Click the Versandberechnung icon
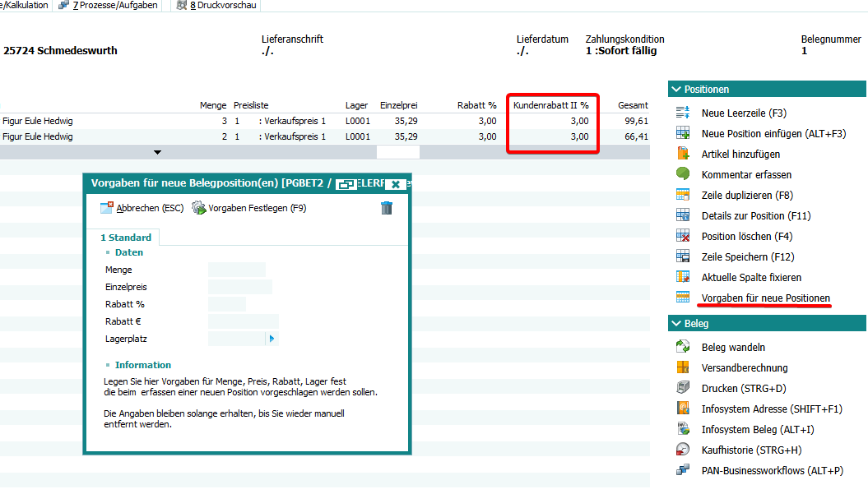The image size is (868, 494). (682, 367)
